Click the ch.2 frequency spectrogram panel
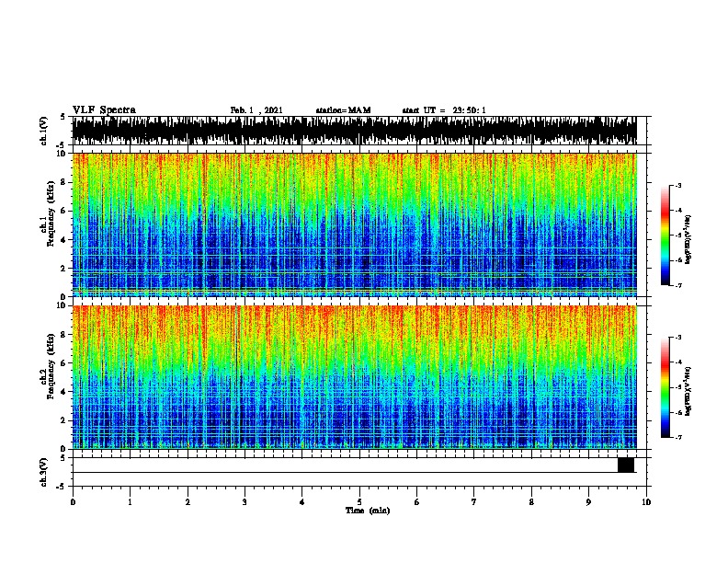Image resolution: width=728 pixels, height=563 pixels. (354, 377)
